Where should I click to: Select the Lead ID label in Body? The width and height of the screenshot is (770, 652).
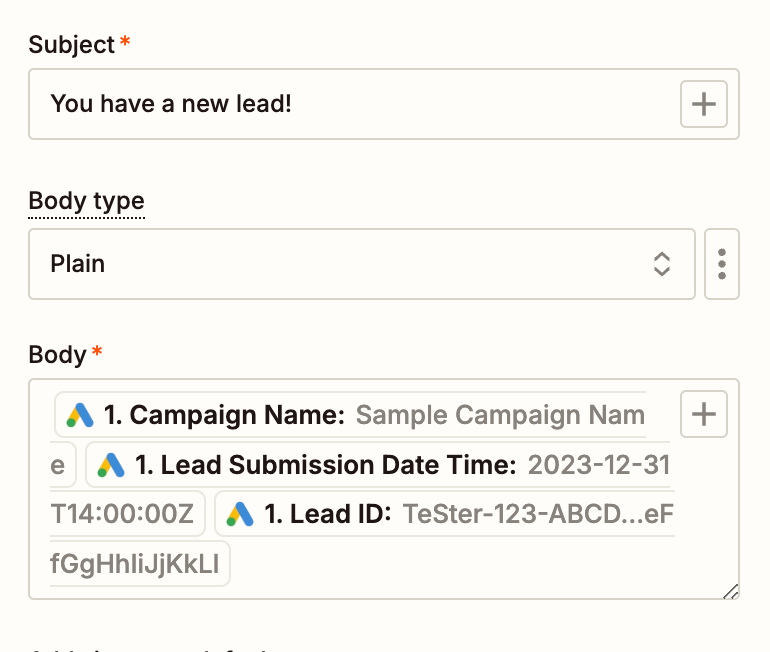pos(326,514)
